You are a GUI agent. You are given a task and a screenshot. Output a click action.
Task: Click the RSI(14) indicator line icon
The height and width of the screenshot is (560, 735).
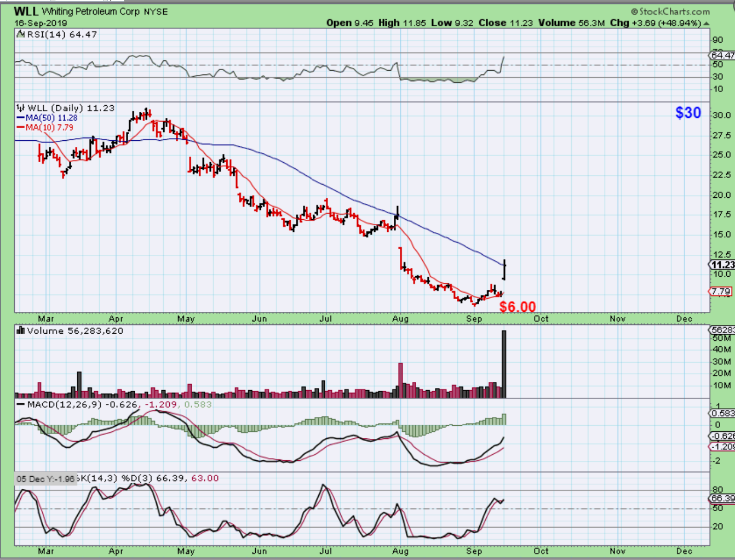pos(20,35)
